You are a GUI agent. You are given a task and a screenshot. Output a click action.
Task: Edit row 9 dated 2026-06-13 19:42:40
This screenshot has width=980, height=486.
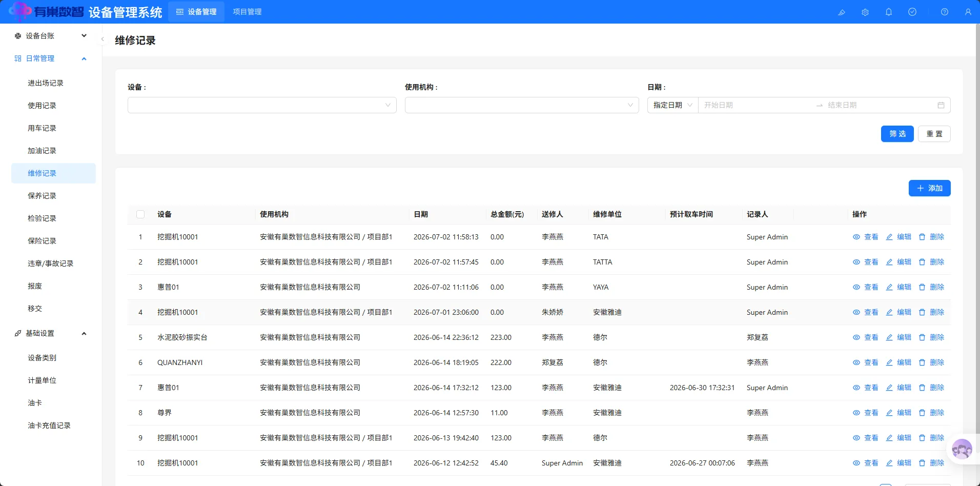point(899,438)
